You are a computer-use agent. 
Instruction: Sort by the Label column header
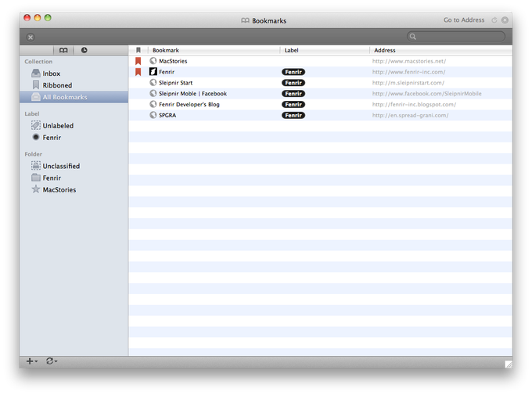[x=325, y=50]
